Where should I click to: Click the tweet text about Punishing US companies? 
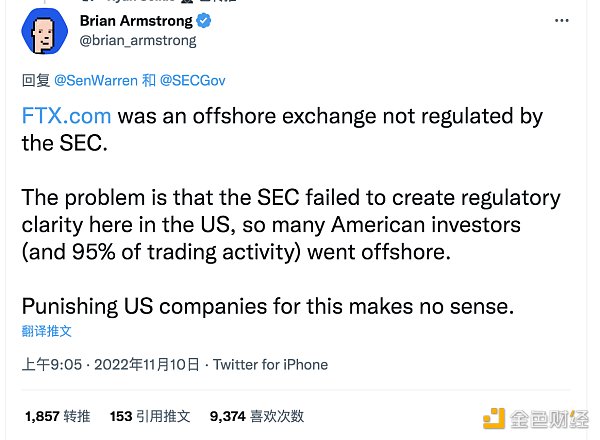coord(268,306)
